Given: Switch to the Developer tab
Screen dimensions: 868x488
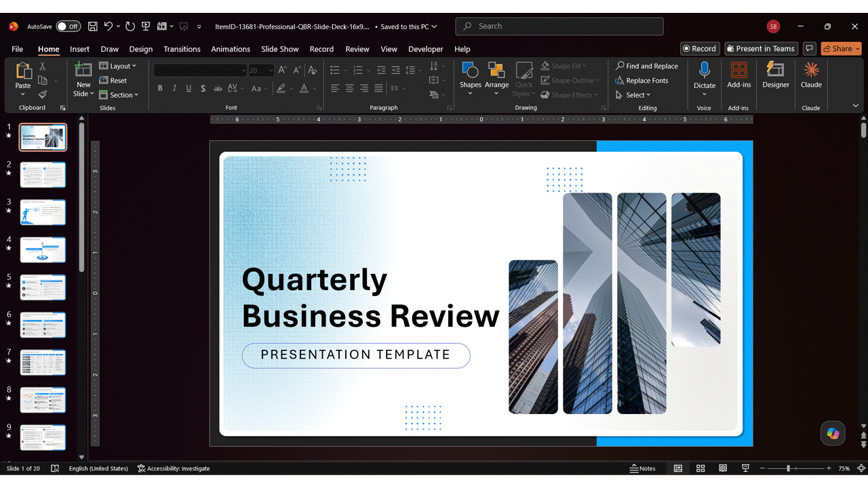Looking at the screenshot, I should (x=425, y=49).
